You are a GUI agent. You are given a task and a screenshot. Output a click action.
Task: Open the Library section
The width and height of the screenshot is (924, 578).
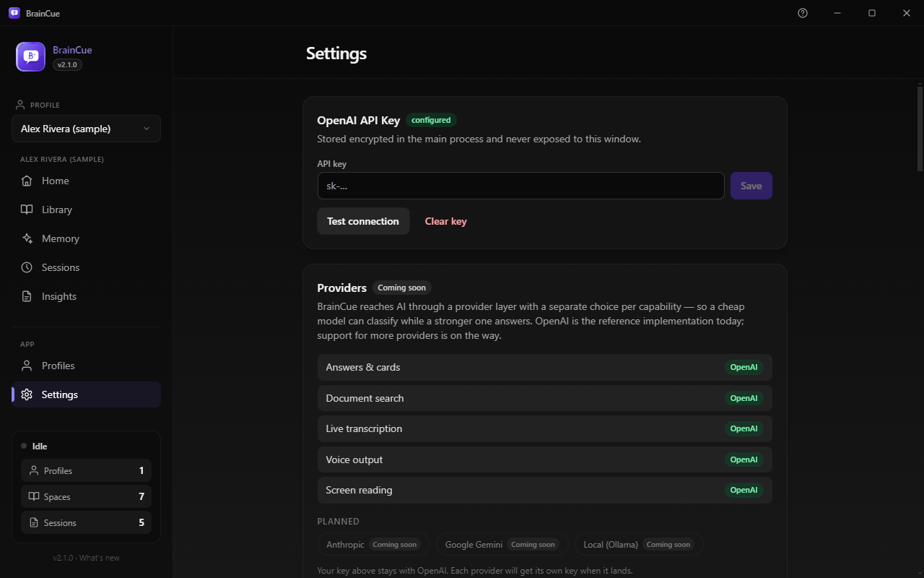point(86,210)
